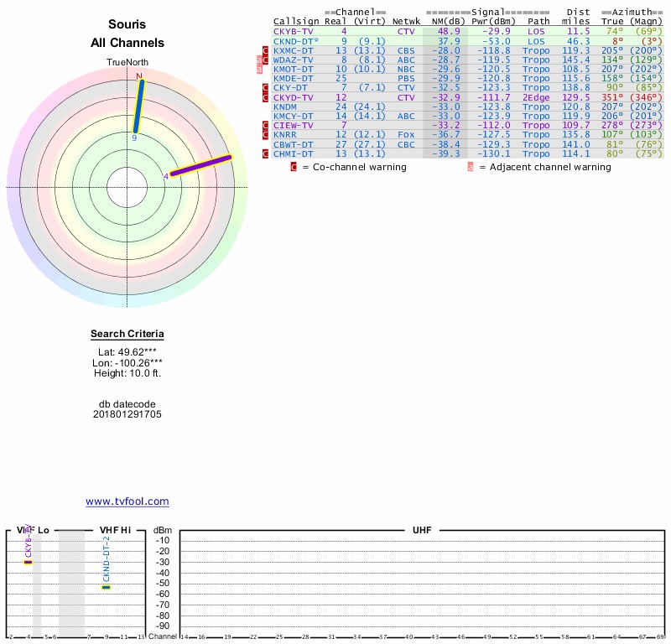Image resolution: width=671 pixels, height=644 pixels.
Task: Click the co-channel warning icon beside KNRR
Action: (266, 134)
